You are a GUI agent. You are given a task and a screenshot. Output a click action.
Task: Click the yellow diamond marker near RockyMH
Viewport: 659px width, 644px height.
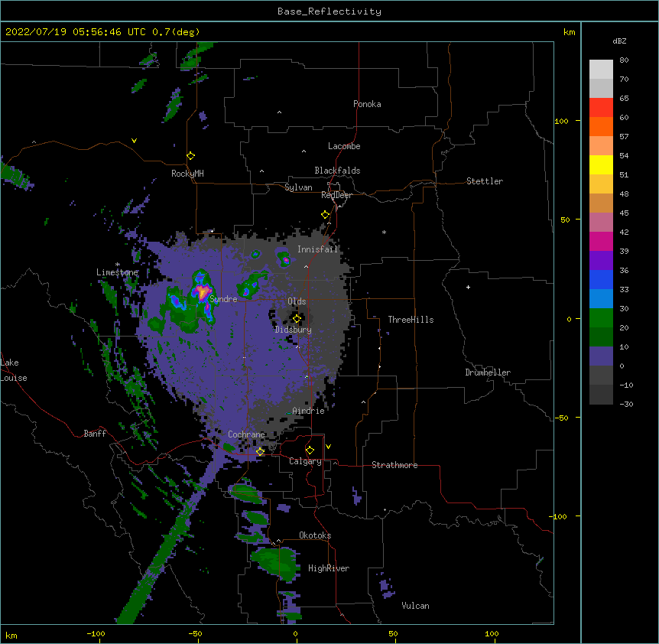click(190, 156)
